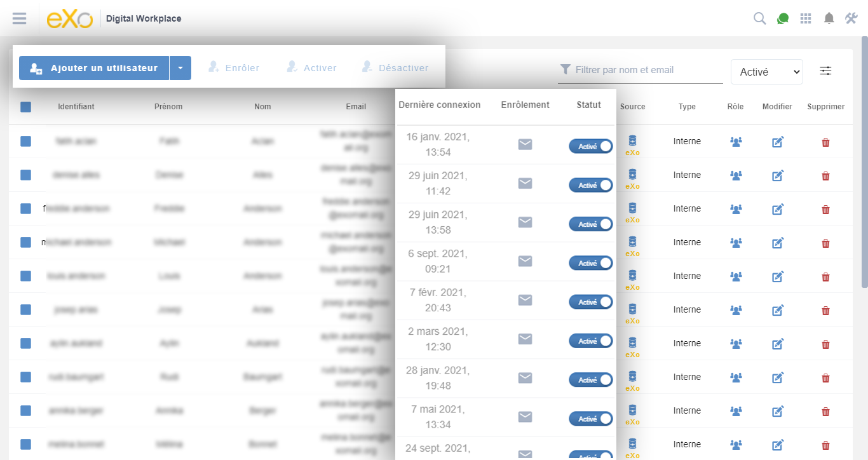Open the applications grid icon
The image size is (868, 460).
(806, 18)
